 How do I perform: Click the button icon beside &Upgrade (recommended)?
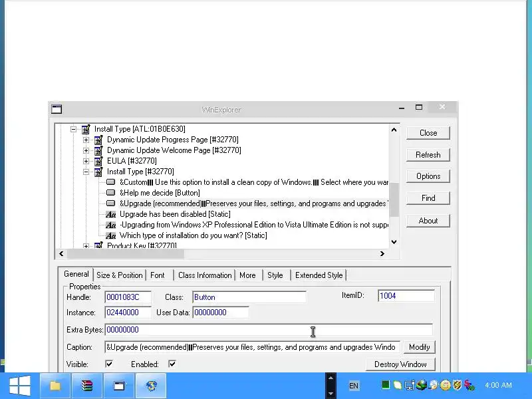coord(110,203)
